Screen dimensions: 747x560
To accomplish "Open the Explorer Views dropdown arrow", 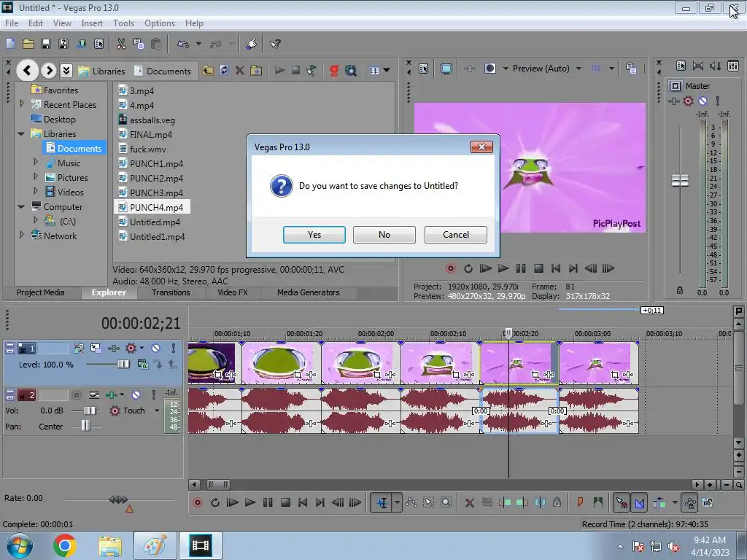I will (387, 71).
